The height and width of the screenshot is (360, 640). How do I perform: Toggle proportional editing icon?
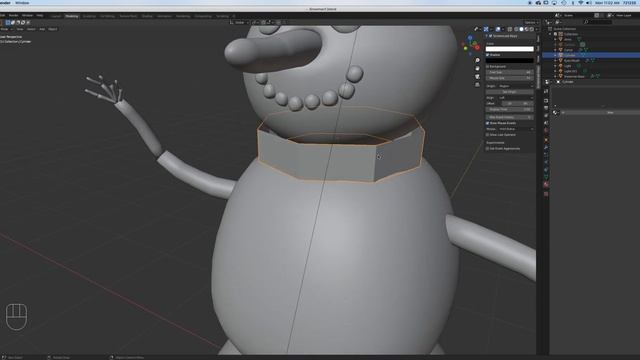(278, 22)
